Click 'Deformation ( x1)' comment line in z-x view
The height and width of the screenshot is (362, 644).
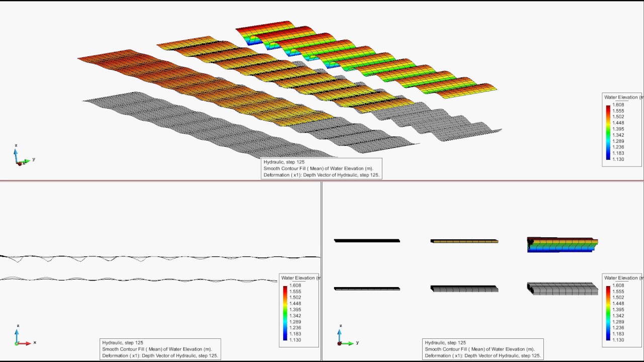point(160,356)
